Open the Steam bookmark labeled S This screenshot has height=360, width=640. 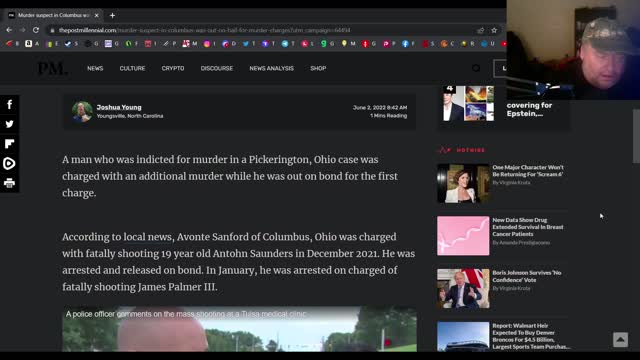tap(71, 44)
